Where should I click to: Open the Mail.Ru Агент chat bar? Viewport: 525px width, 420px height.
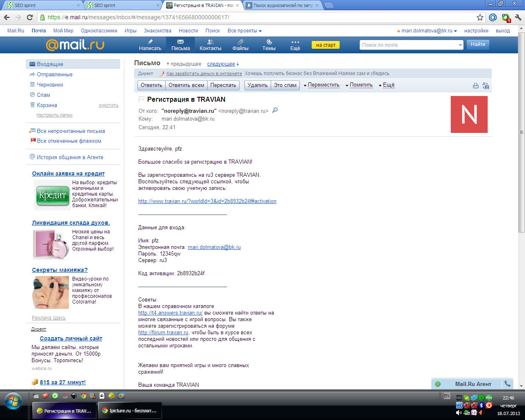click(467, 384)
